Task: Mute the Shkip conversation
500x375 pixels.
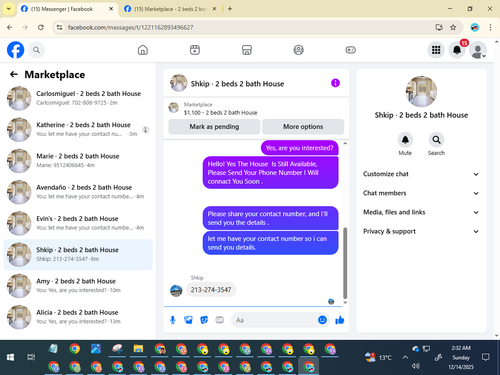Action: pyautogui.click(x=405, y=140)
